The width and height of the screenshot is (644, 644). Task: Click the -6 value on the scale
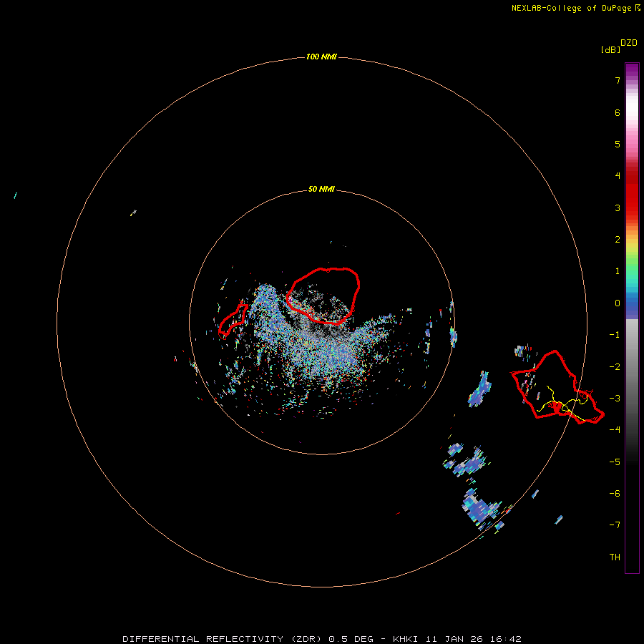point(615,494)
